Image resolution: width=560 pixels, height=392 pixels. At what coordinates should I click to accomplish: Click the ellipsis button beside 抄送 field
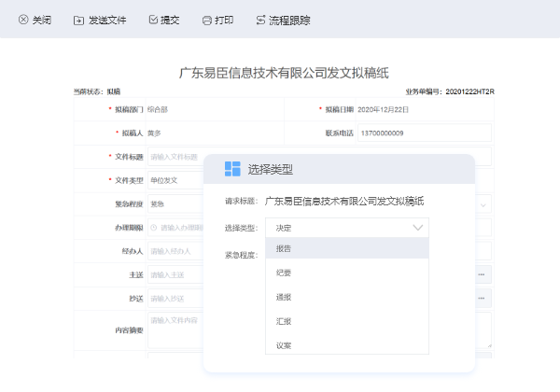coord(482,298)
